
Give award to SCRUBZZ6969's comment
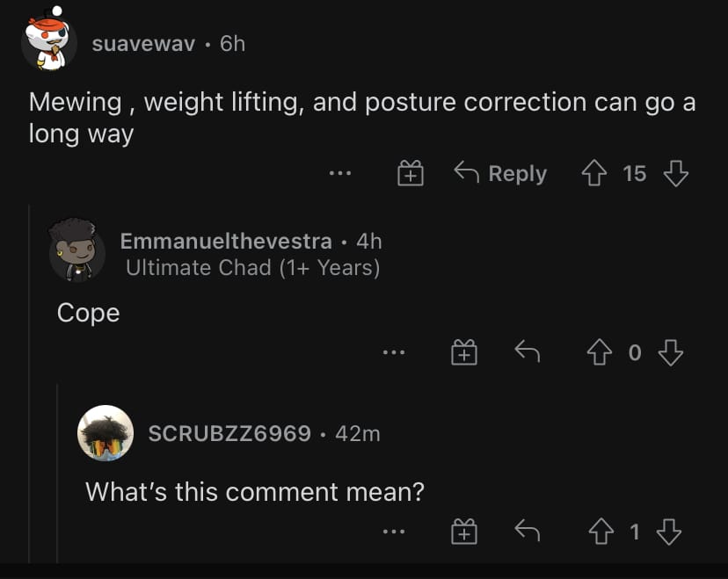click(x=463, y=532)
